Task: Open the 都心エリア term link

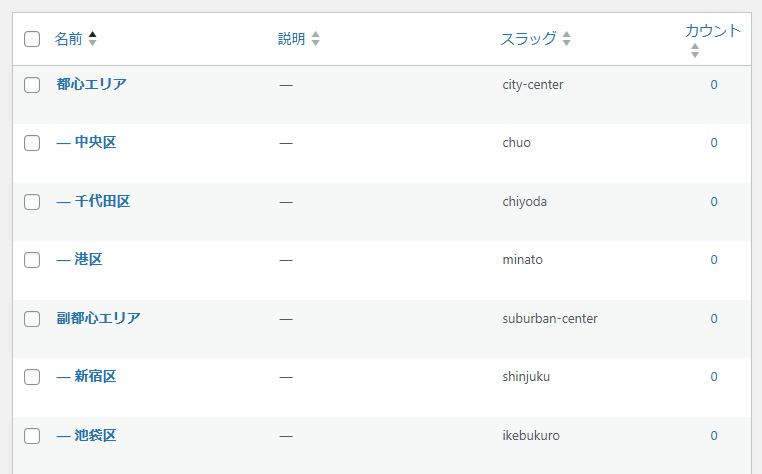Action: point(91,84)
